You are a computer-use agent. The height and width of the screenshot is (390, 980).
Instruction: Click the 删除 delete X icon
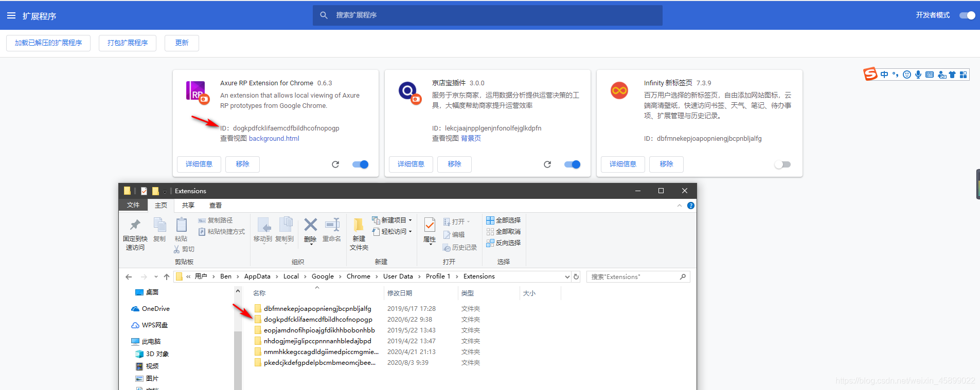[x=310, y=225]
